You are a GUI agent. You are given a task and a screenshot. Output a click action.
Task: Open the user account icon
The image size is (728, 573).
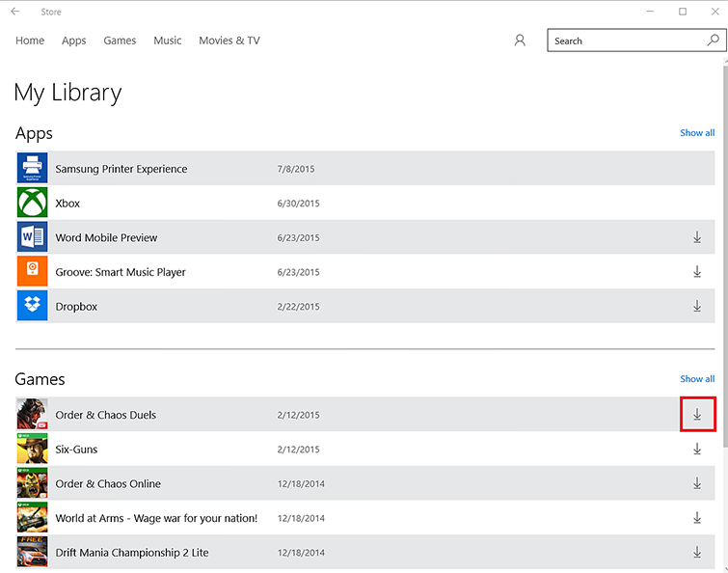[x=520, y=41]
